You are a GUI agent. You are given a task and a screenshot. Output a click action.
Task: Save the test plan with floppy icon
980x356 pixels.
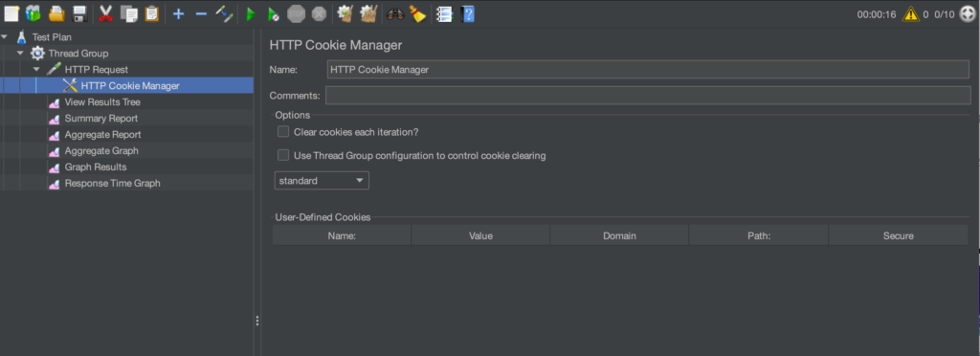coord(79,13)
